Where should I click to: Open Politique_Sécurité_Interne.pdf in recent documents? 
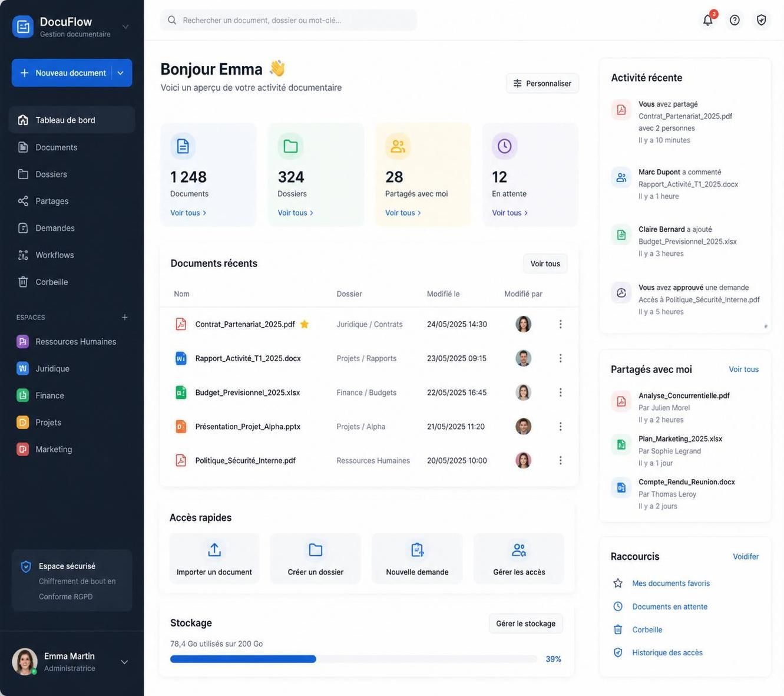point(246,460)
